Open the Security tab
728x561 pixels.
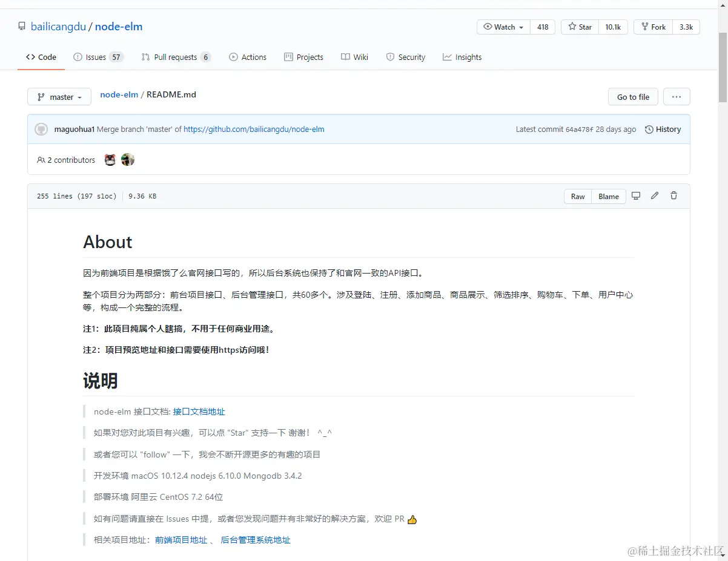[406, 57]
